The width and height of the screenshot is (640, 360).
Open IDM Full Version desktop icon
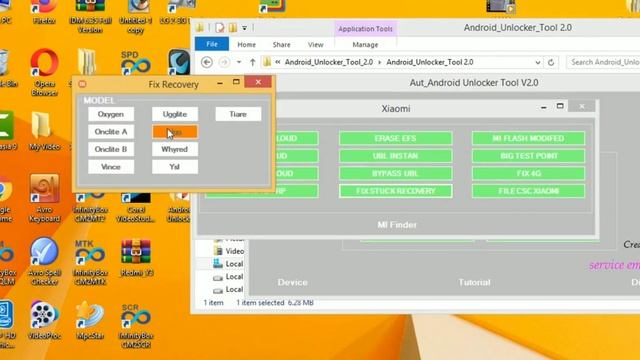pos(90,16)
